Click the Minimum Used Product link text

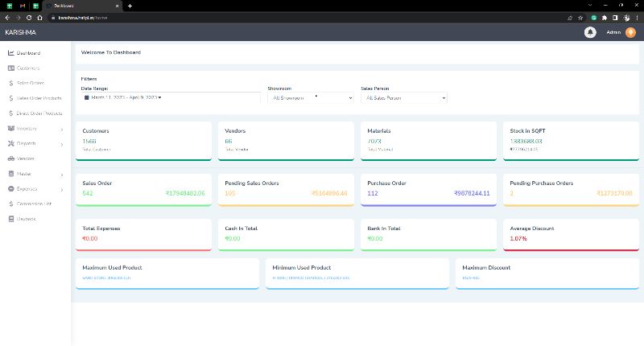pyautogui.click(x=311, y=278)
